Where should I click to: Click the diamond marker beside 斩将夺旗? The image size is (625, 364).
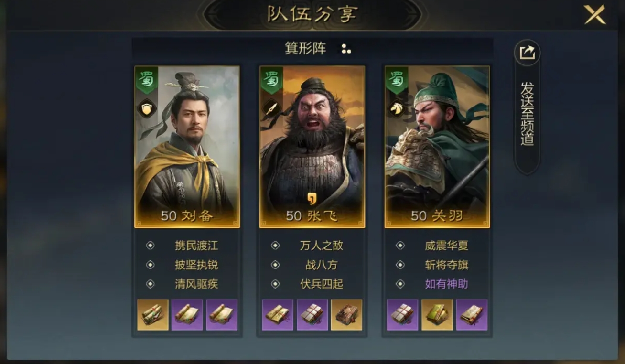400,265
